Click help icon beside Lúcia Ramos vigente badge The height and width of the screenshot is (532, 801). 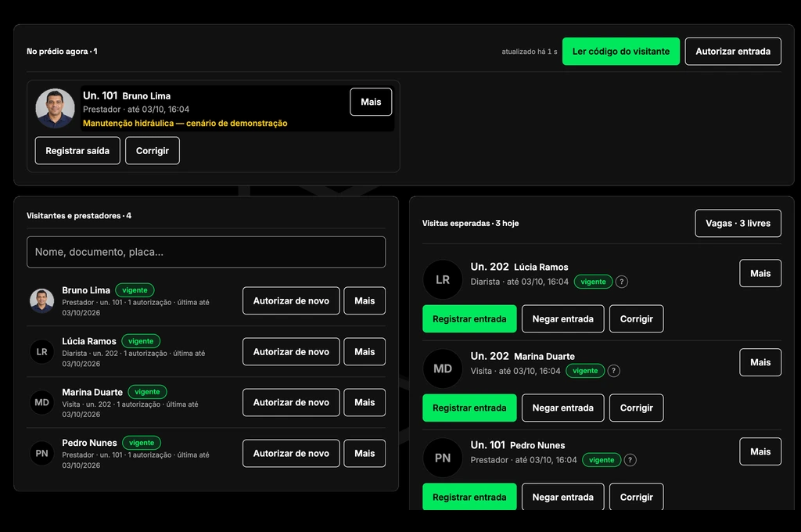[x=621, y=282]
